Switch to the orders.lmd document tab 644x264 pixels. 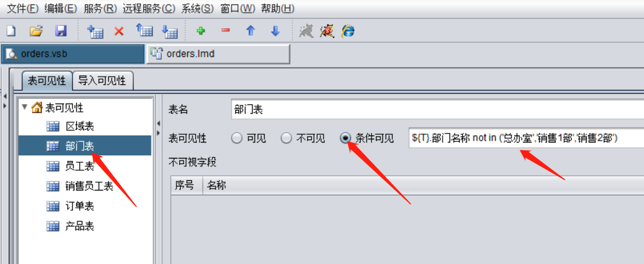(218, 54)
